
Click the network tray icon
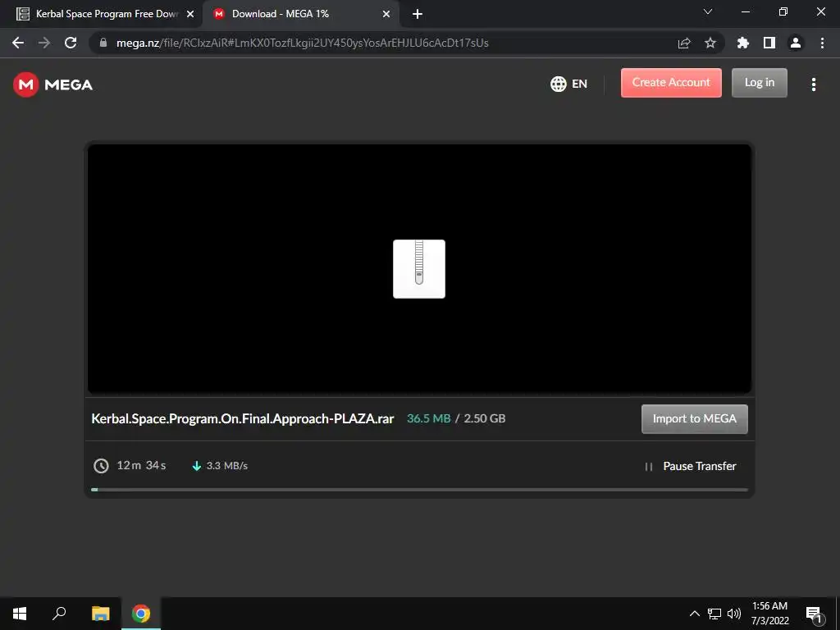(x=714, y=614)
